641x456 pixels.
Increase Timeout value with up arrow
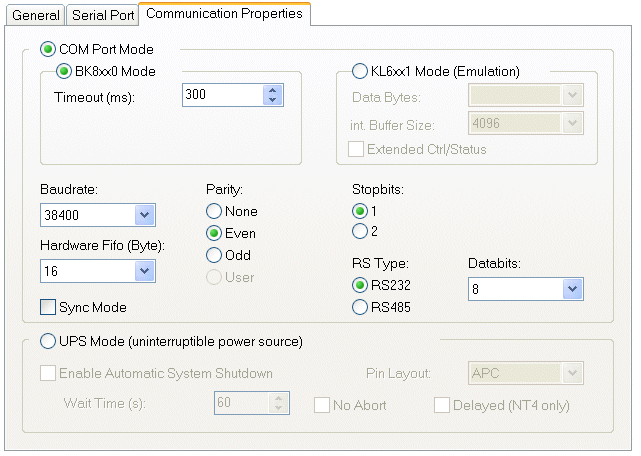point(272,90)
